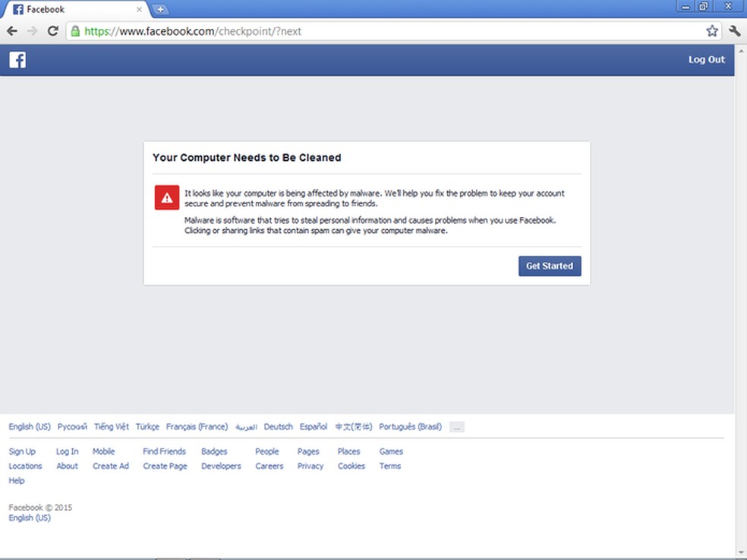Open the Privacy page from the footer
The height and width of the screenshot is (560, 747).
click(x=310, y=466)
